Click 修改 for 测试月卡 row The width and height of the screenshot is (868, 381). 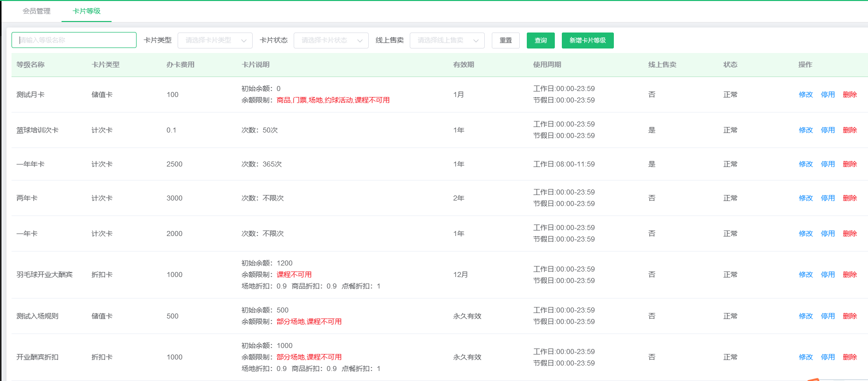click(805, 94)
